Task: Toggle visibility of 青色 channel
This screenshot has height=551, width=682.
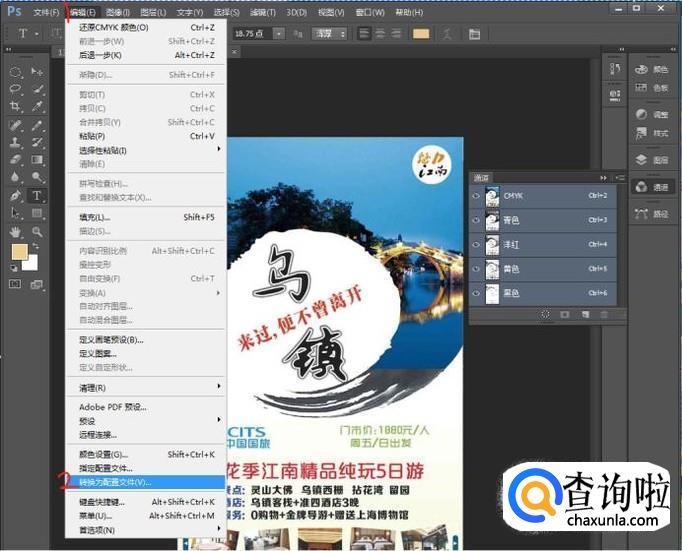Action: coord(476,220)
